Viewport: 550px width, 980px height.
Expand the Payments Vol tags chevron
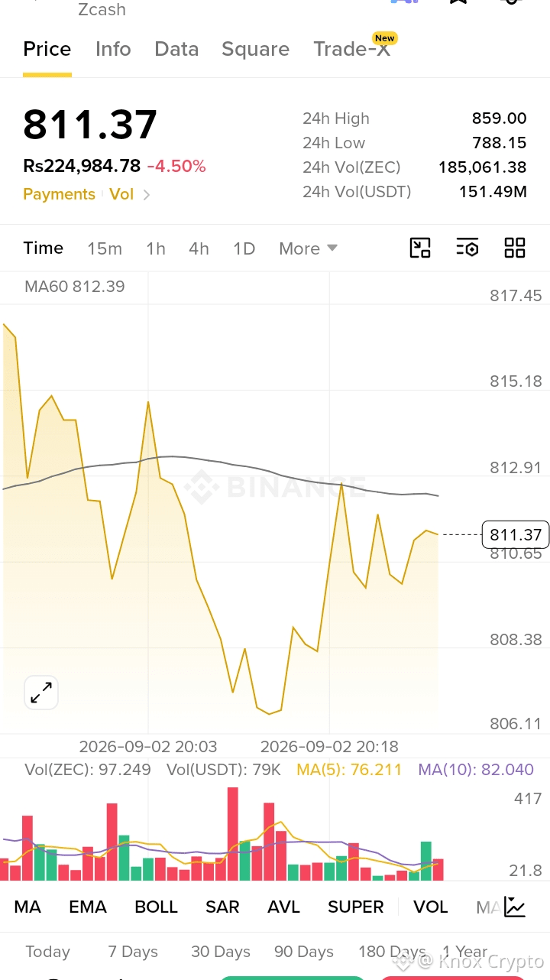pyautogui.click(x=146, y=195)
